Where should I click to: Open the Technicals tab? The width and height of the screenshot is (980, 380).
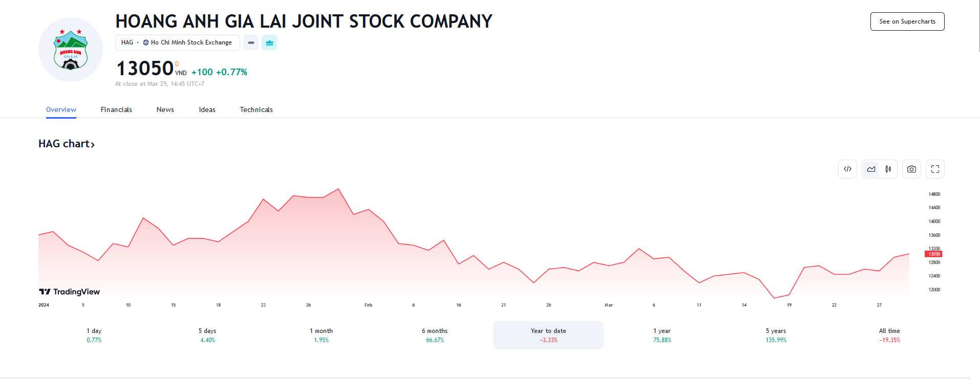256,109
